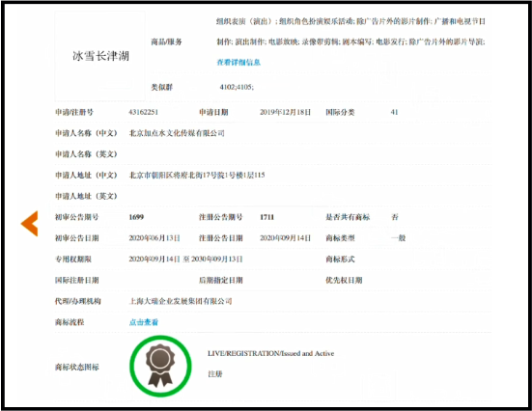Image resolution: width=532 pixels, height=411 pixels.
Task: Click the 商标状态图标 label
Action: click(77, 367)
